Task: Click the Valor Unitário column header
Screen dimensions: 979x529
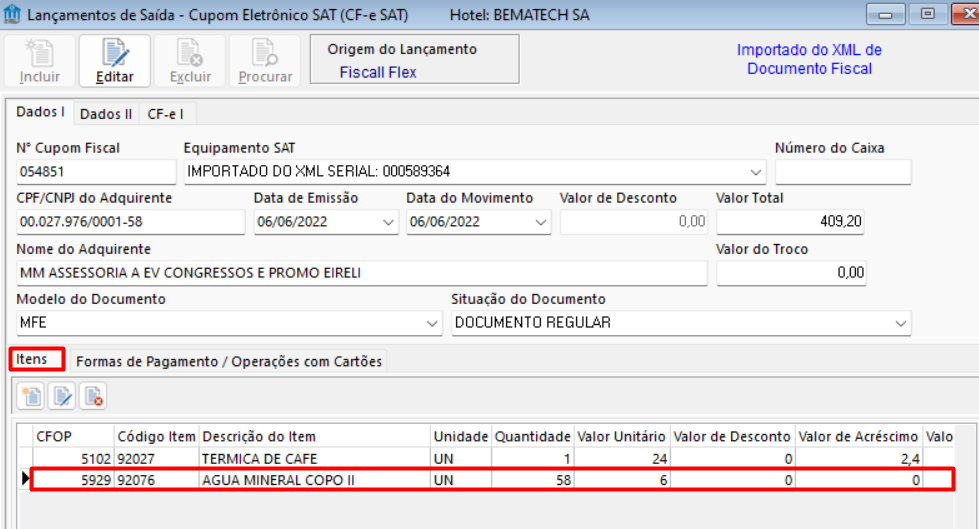Action: click(621, 437)
